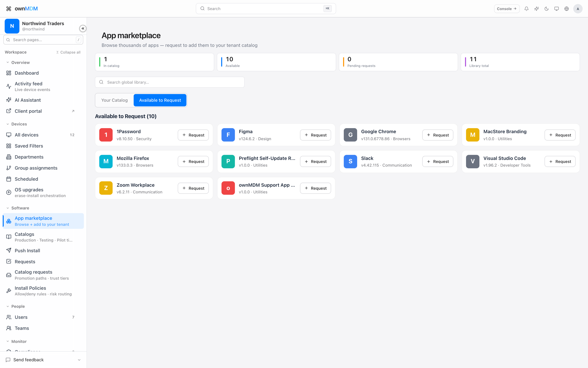Screen dimensions: 588x368
Task: Request the 1Password app
Action: pos(193,135)
